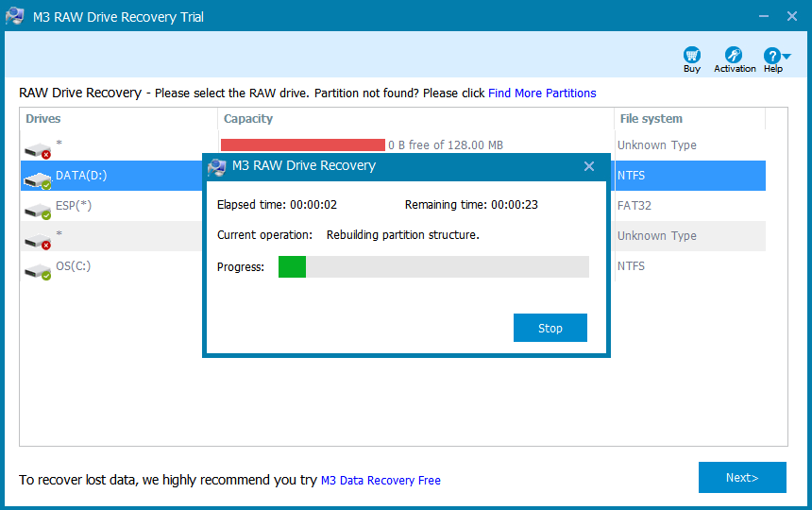Close the main M3 RAW Drive Recovery Trial window

[792, 16]
